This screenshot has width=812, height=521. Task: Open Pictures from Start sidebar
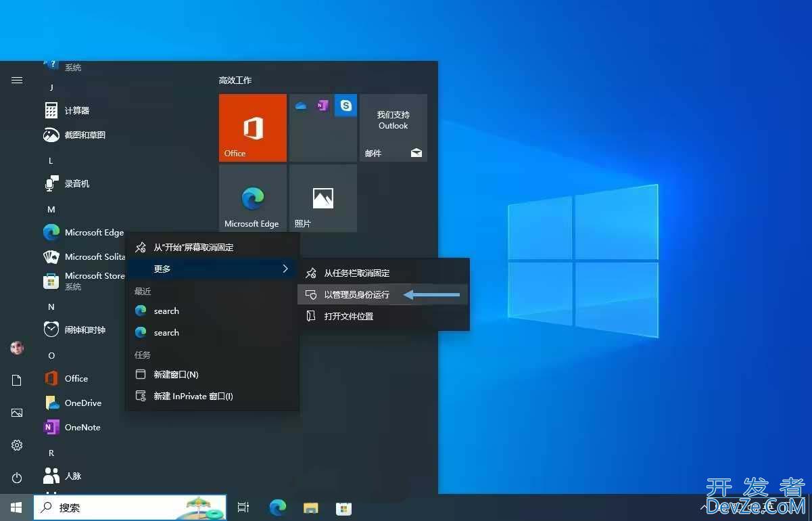click(17, 413)
